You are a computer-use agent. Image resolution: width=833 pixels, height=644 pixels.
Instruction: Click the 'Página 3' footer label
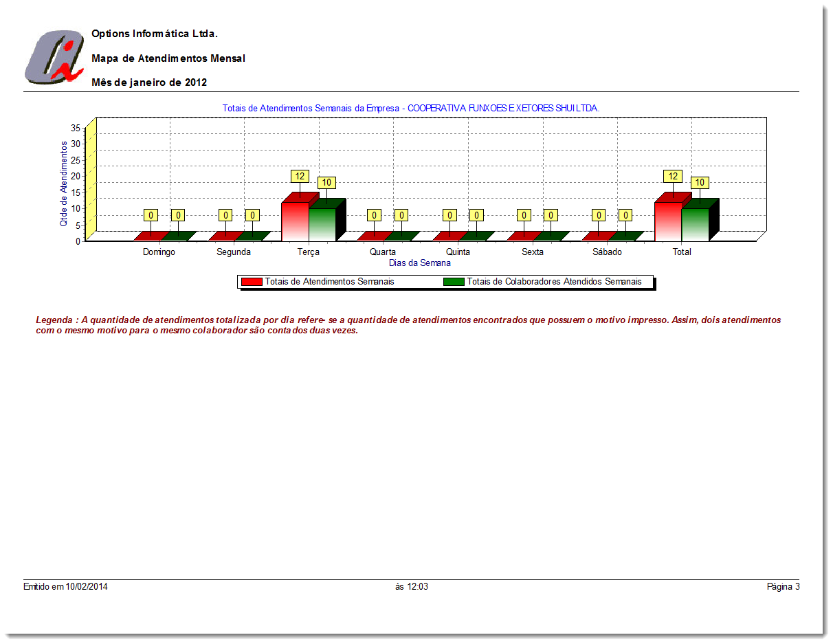click(x=784, y=587)
